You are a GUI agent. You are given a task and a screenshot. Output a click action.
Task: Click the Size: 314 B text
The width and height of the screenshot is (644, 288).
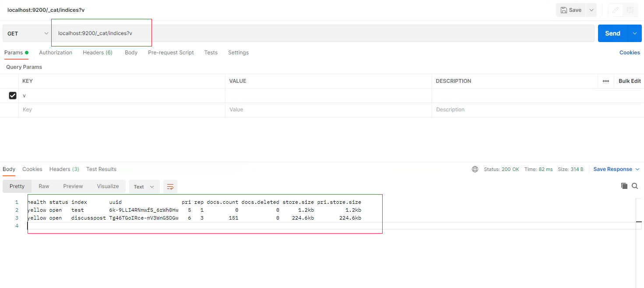(570, 169)
